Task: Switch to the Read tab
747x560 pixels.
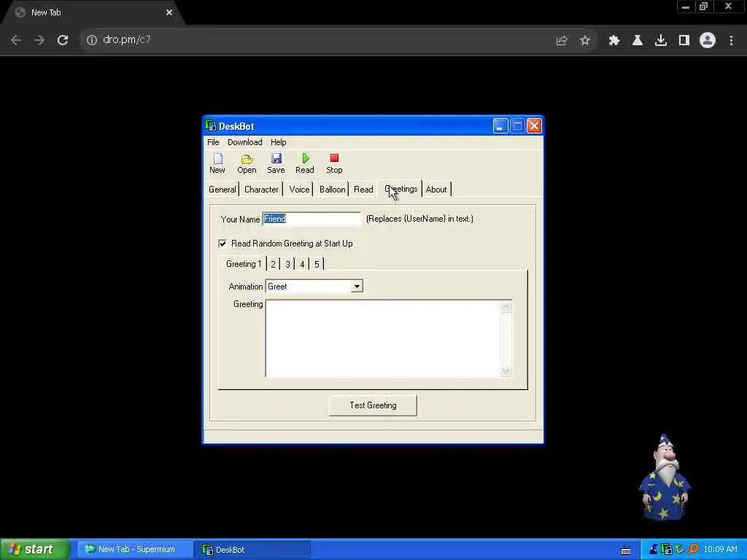Action: pos(363,190)
